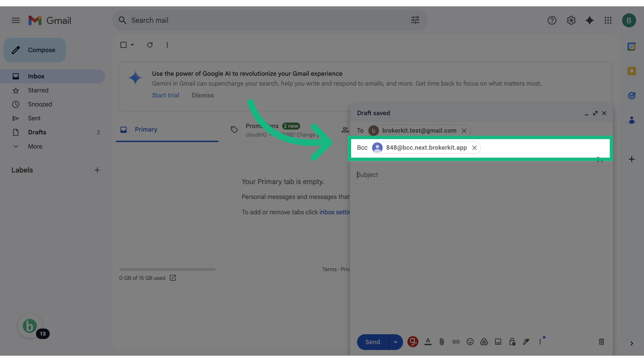The image size is (644, 362).
Task: Switch to the Primary tab
Action: pyautogui.click(x=167, y=130)
